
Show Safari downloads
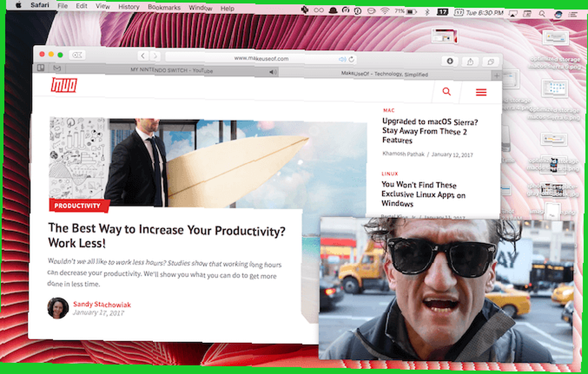coord(450,61)
